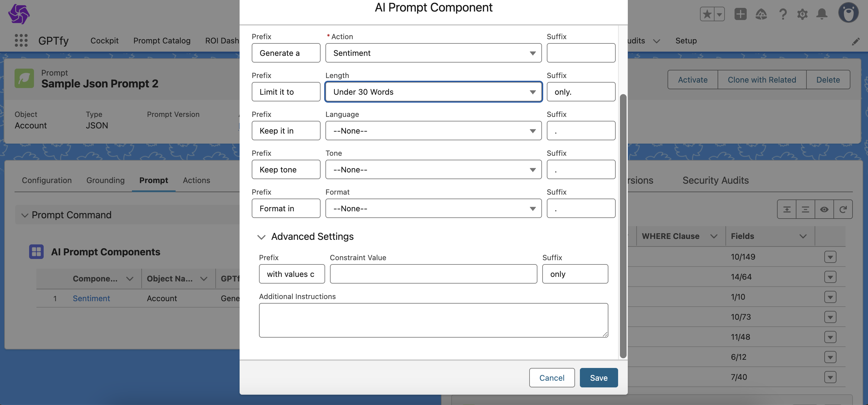Open the Trailhead guidance icon
The image size is (868, 405).
click(761, 14)
